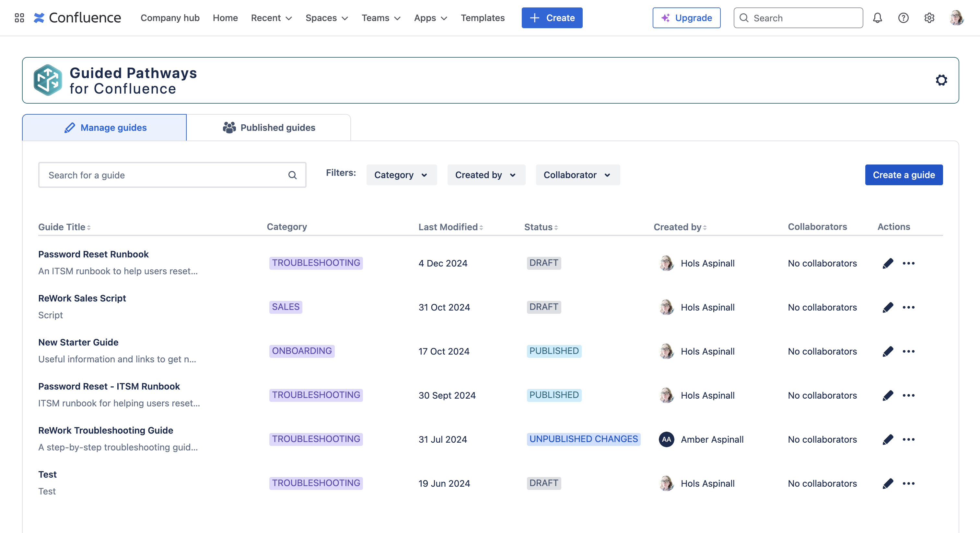980x533 pixels.
Task: Expand the Apps dropdown menu
Action: [430, 18]
